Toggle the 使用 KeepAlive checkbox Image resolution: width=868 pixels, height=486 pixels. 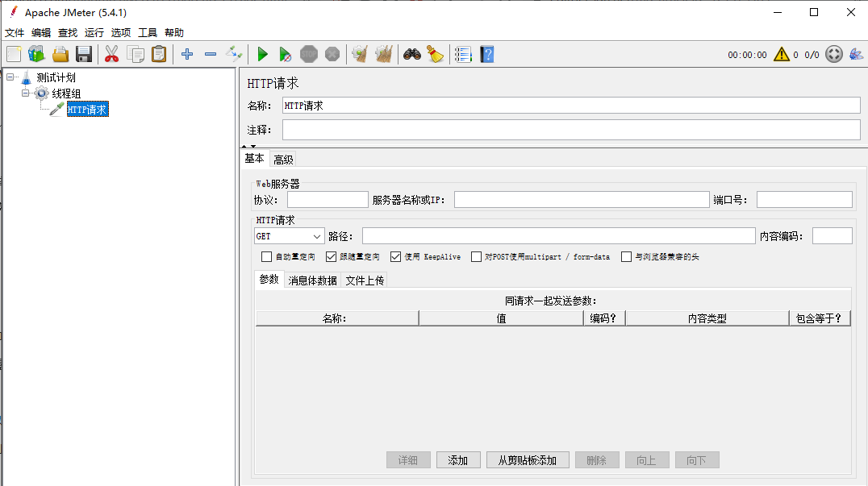click(395, 256)
